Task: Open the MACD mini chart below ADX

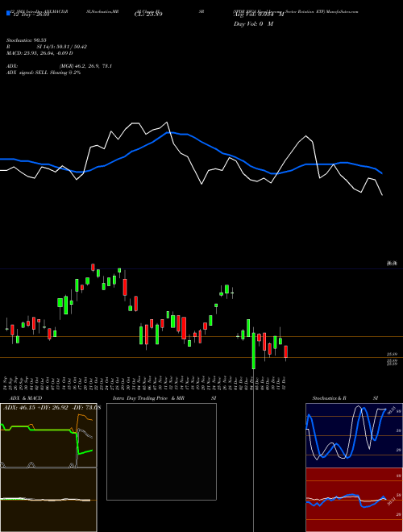Action: pos(48,500)
